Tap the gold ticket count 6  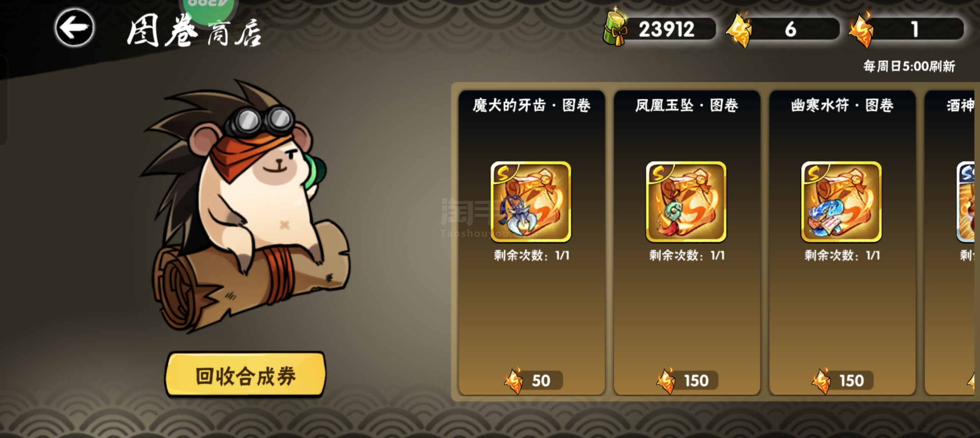(x=791, y=29)
